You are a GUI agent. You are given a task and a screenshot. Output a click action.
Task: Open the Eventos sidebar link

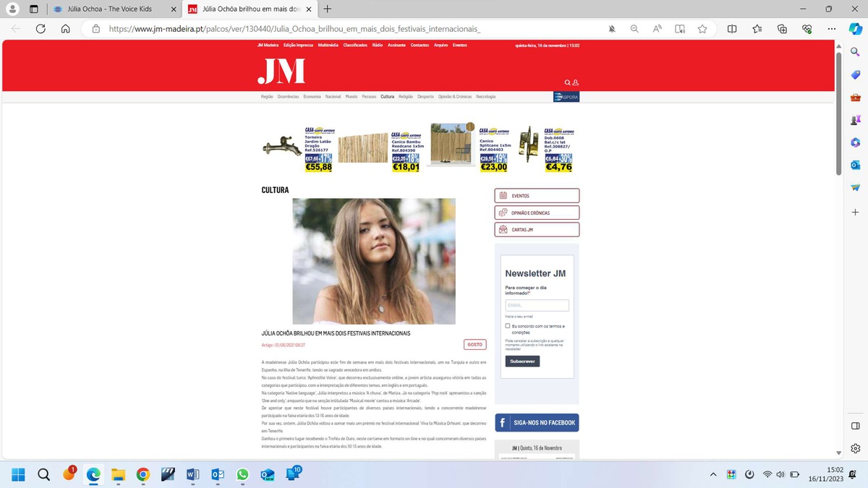click(x=537, y=196)
